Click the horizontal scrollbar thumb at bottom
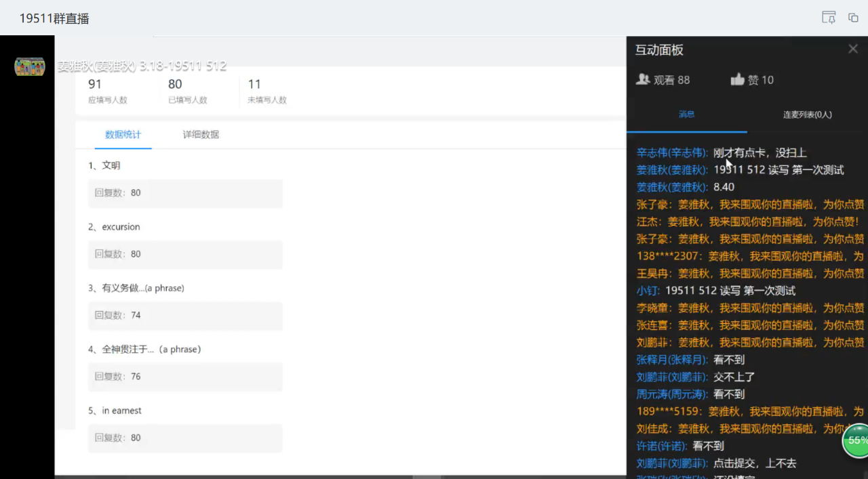 click(x=427, y=476)
